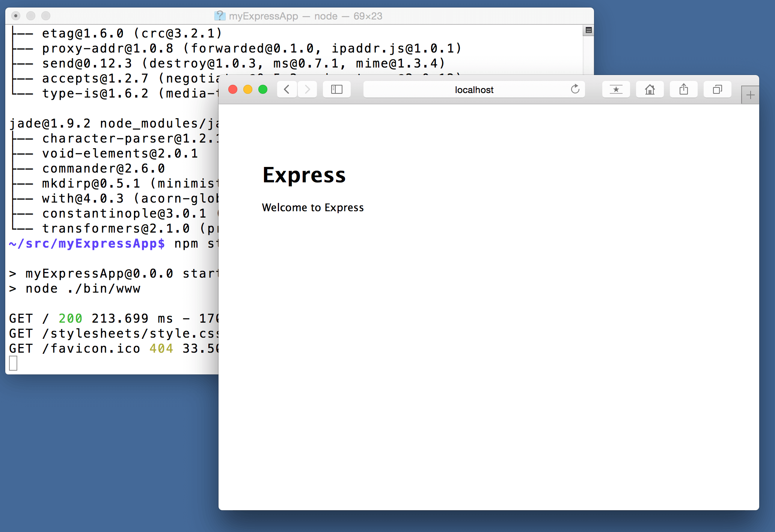Zoom the Safari window with the green button

click(x=263, y=89)
